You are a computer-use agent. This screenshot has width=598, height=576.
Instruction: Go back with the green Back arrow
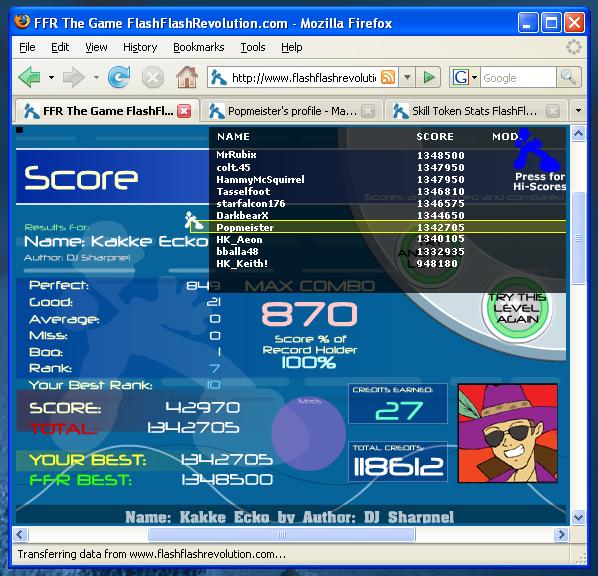pyautogui.click(x=30, y=77)
